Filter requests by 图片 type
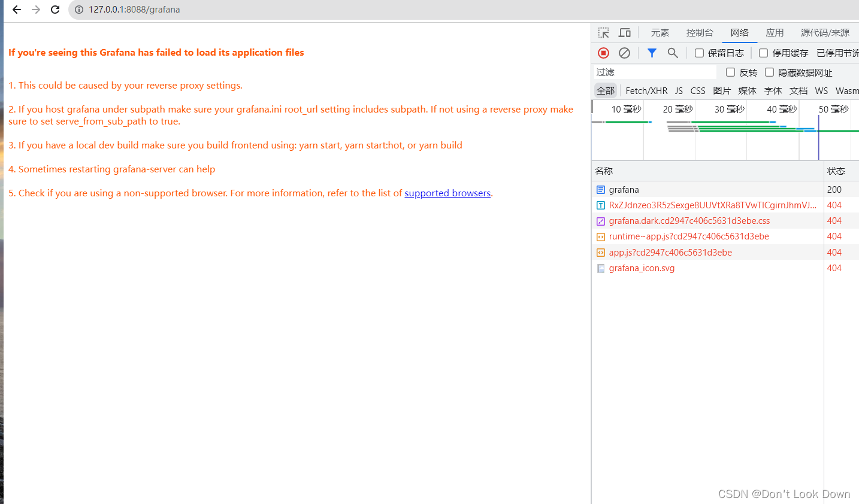 (722, 90)
